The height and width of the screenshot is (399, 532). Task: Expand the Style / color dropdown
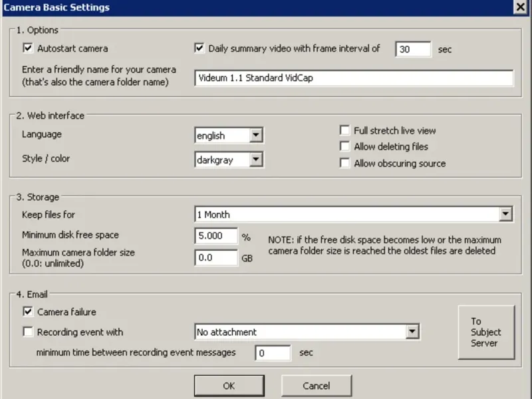click(257, 160)
